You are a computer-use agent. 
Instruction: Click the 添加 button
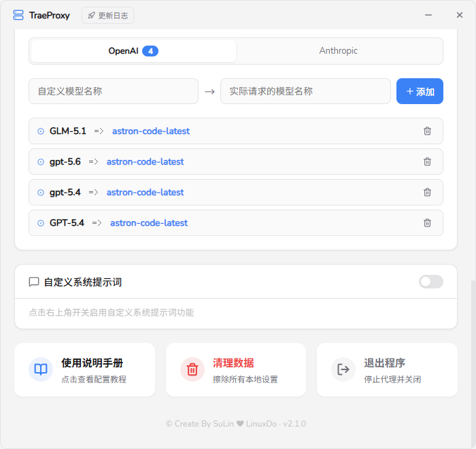[420, 91]
